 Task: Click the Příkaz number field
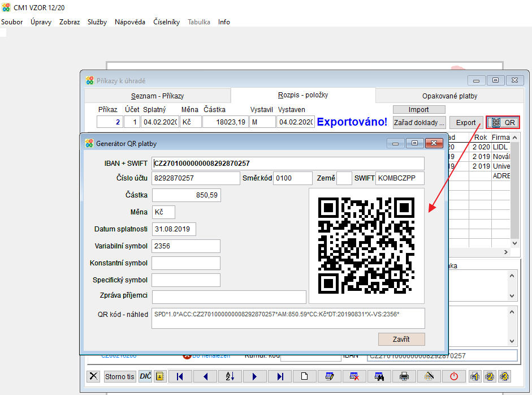click(x=109, y=122)
